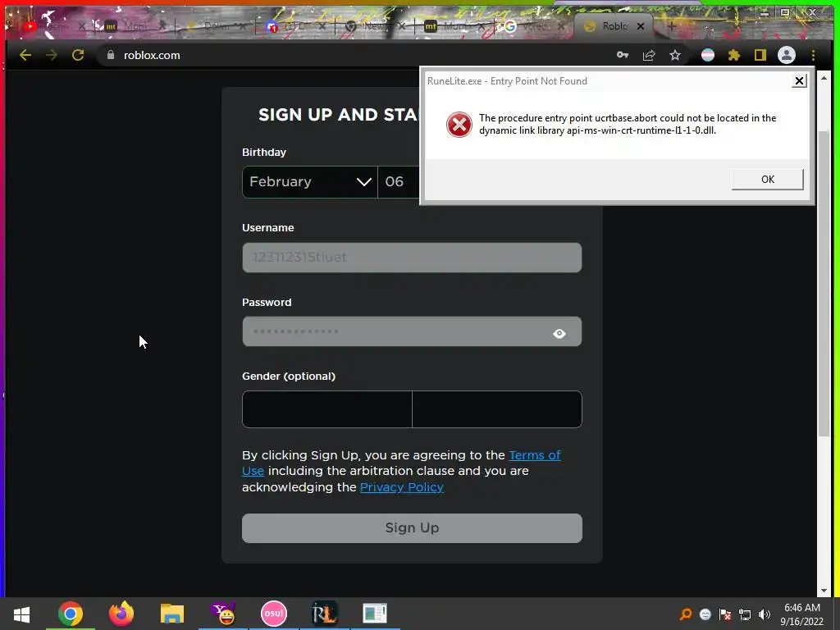Click the red error icon in dialog
840x630 pixels.
(459, 125)
